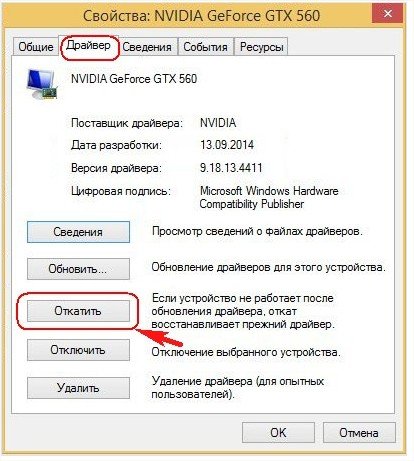The width and height of the screenshot is (414, 461).
Task: Click the Сведения driver details button
Action: tap(78, 232)
